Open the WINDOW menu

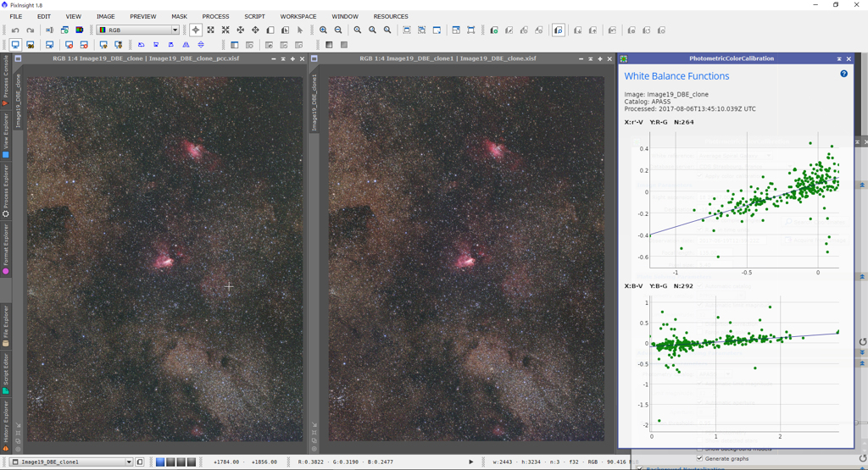(x=345, y=17)
